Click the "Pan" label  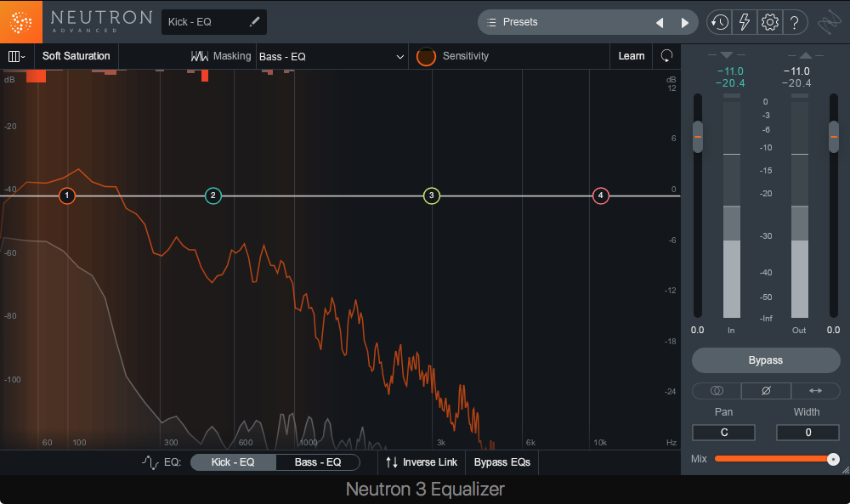click(x=723, y=412)
